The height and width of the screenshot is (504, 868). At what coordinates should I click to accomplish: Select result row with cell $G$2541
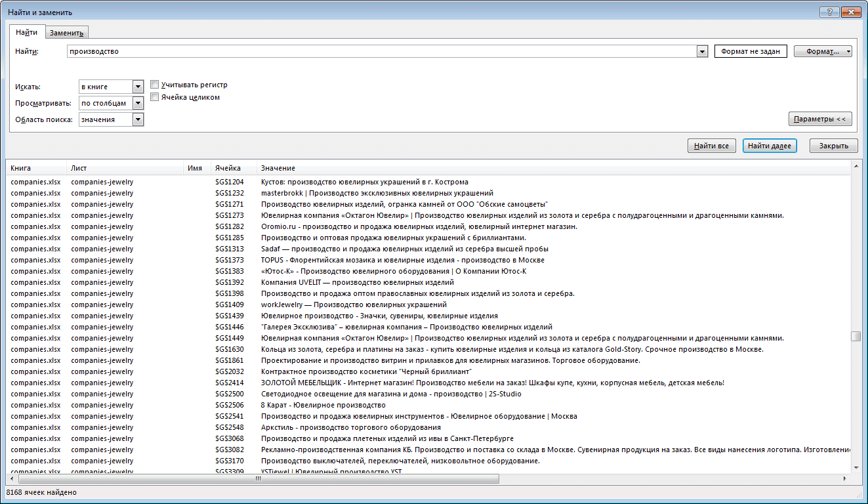428,416
